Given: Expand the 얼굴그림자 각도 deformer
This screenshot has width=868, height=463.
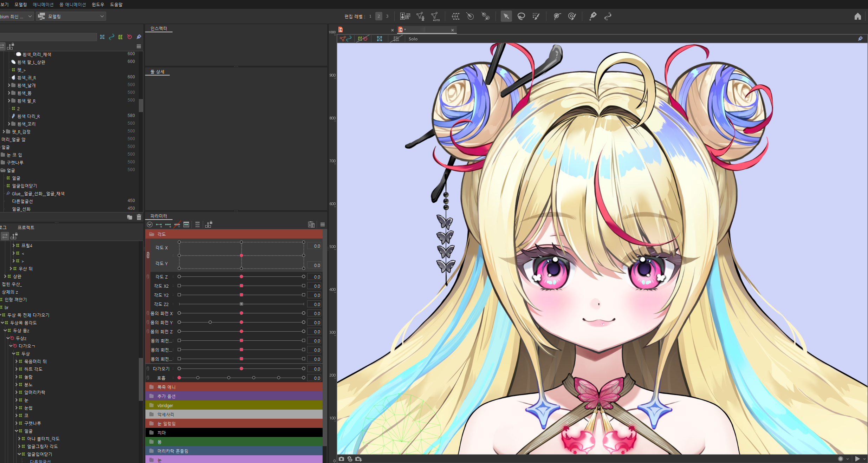Looking at the screenshot, I should point(19,446).
